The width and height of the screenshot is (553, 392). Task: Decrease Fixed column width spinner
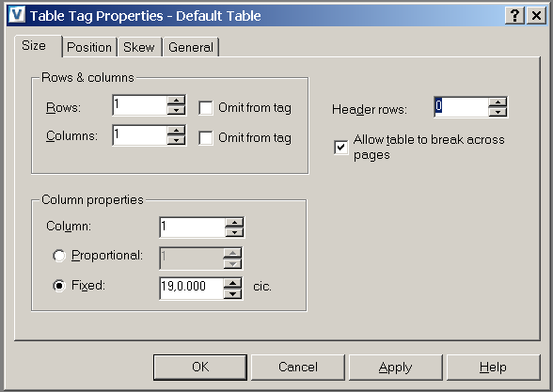tap(232, 293)
